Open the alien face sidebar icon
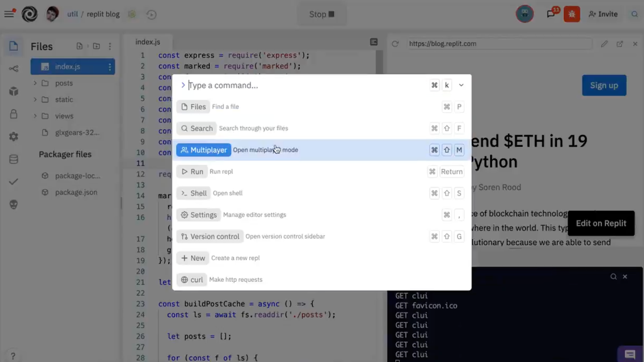Viewport: 644px width, 362px height. [x=14, y=205]
